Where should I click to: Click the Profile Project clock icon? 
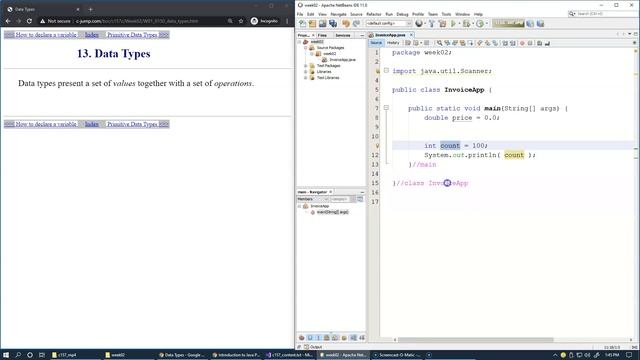point(480,24)
